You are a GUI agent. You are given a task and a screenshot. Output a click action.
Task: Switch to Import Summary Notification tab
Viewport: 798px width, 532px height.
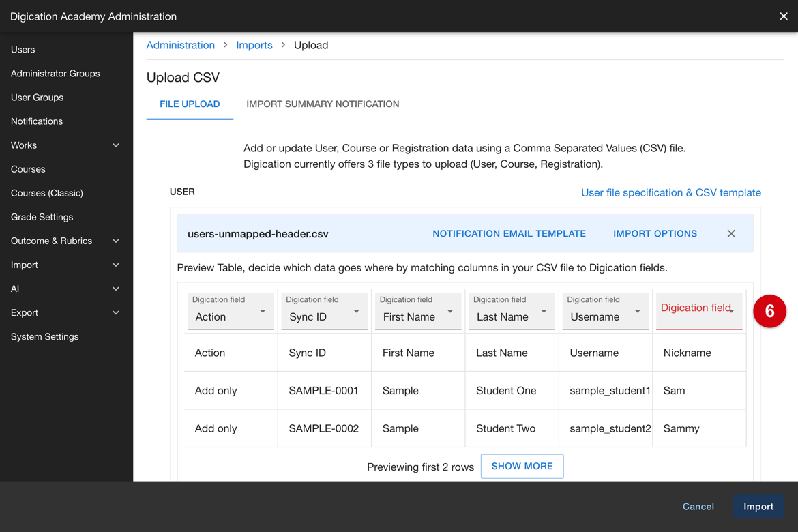point(323,104)
